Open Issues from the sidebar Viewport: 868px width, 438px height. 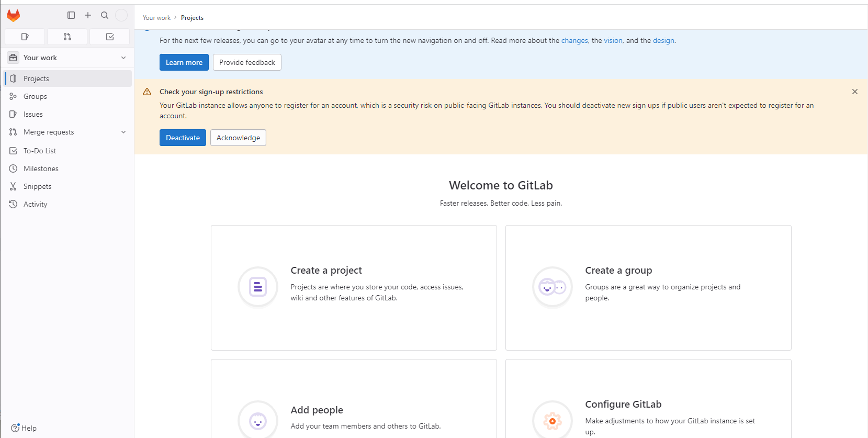pos(68,114)
